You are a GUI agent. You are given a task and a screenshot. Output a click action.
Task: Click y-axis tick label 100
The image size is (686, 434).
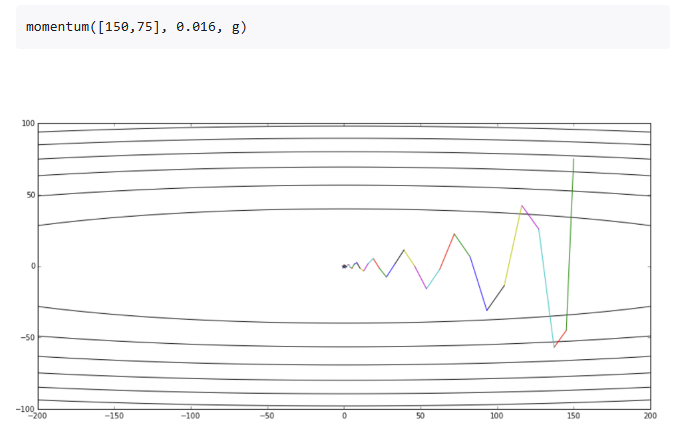tap(28, 124)
